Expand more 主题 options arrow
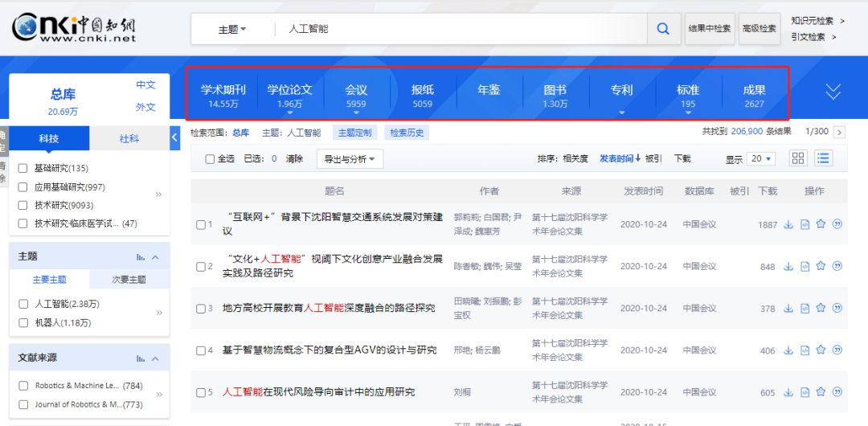Screen dimensions: 868x426 tap(159, 313)
